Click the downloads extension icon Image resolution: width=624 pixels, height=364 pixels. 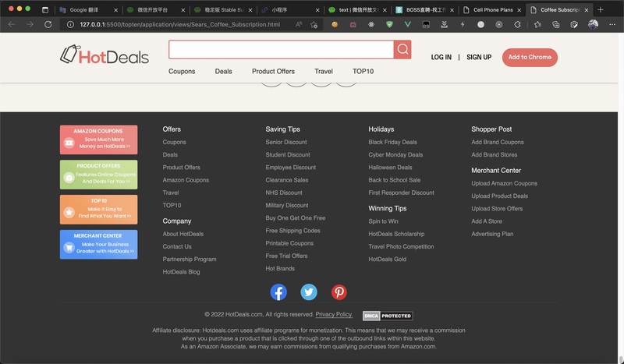coord(444,25)
